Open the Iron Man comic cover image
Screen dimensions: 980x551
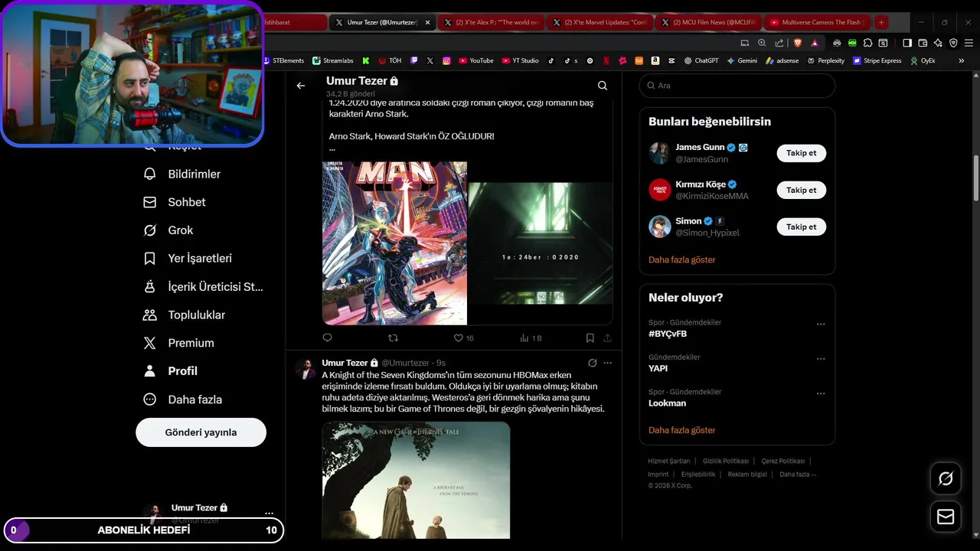tap(394, 243)
